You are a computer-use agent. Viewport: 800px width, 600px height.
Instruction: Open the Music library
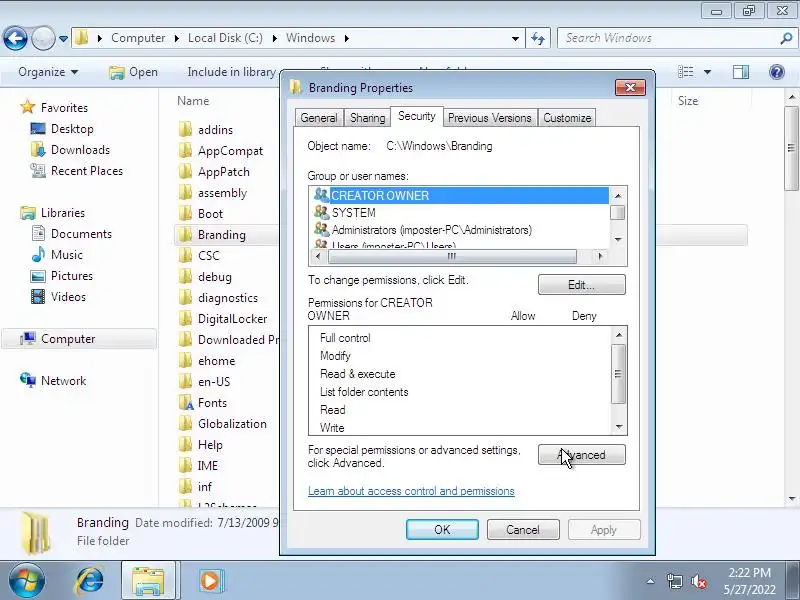pyautogui.click(x=57, y=255)
